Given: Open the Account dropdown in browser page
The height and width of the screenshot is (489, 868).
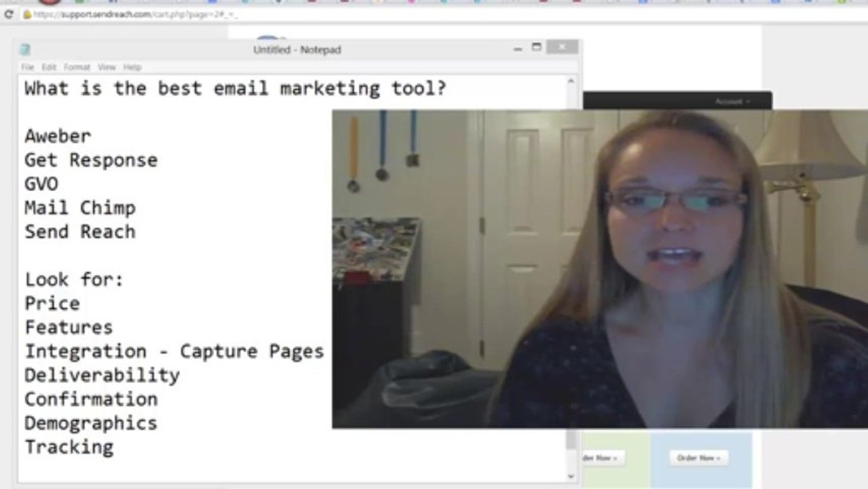Looking at the screenshot, I should 732,101.
